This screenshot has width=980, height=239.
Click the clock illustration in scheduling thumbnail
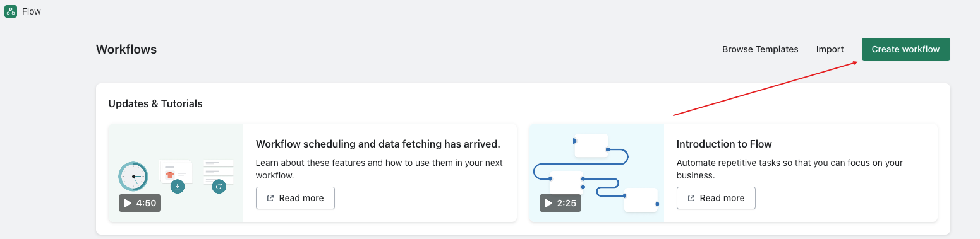coord(133,176)
